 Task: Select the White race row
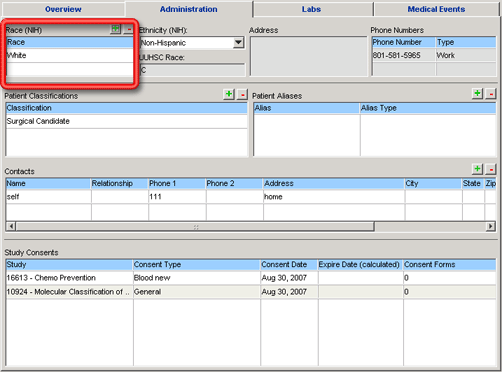[x=70, y=55]
